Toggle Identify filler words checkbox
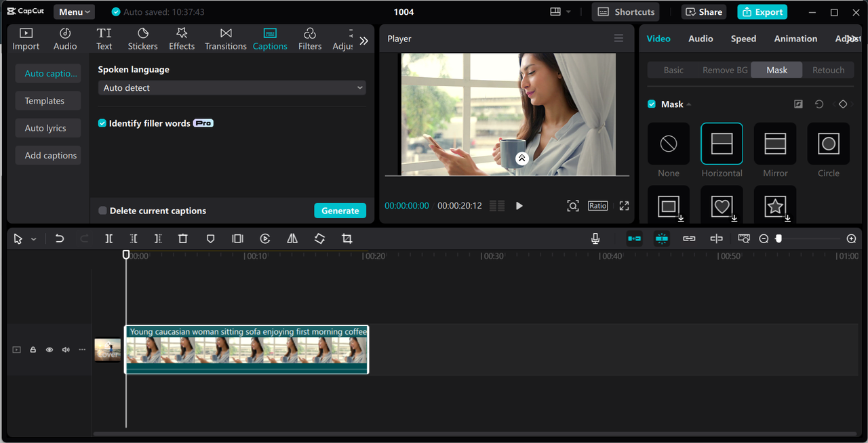 [102, 123]
